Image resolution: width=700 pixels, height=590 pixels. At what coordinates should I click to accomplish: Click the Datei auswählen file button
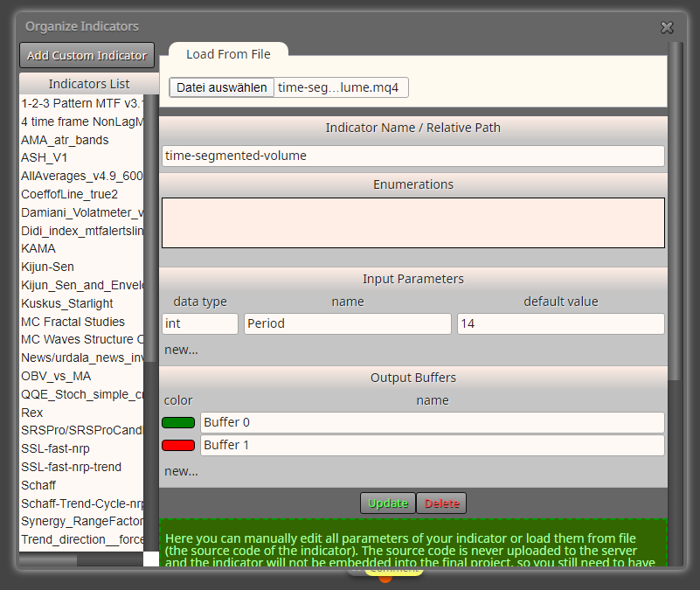tap(221, 87)
